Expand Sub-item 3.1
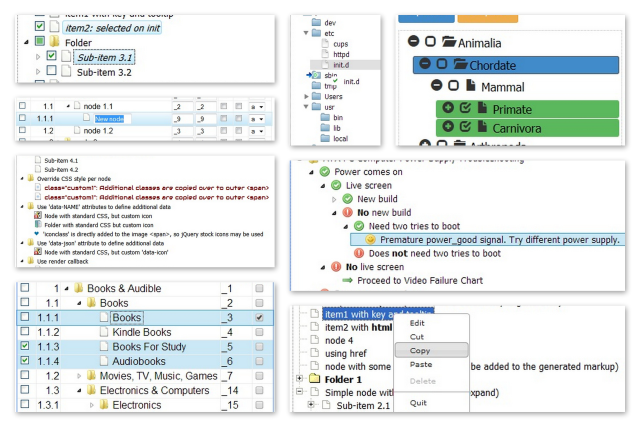The image size is (640, 427). (x=38, y=57)
